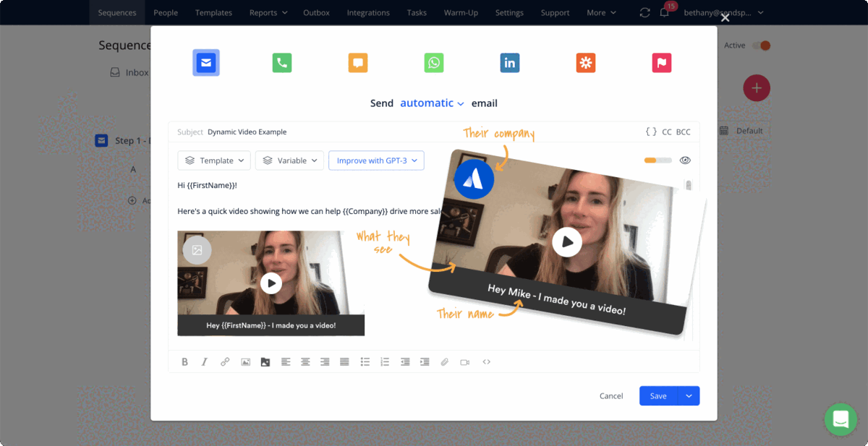Viewport: 868px width, 446px height.
Task: Cancel editing the email
Action: pyautogui.click(x=610, y=395)
